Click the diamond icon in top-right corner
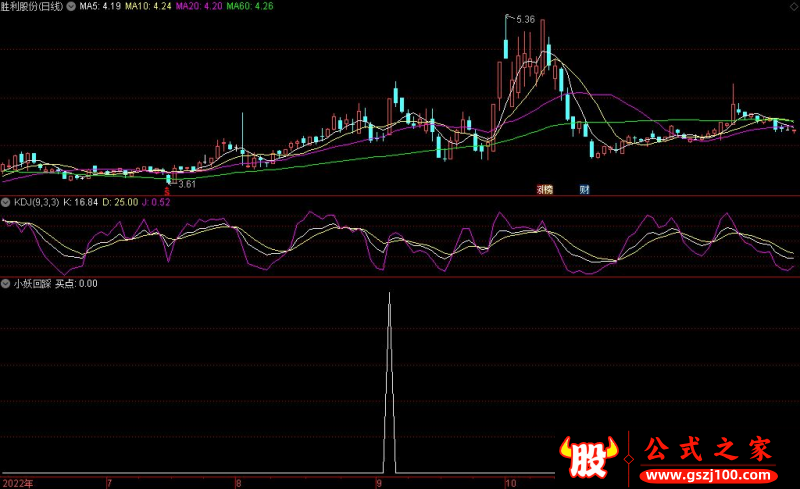The height and width of the screenshot is (489, 800). click(x=793, y=6)
